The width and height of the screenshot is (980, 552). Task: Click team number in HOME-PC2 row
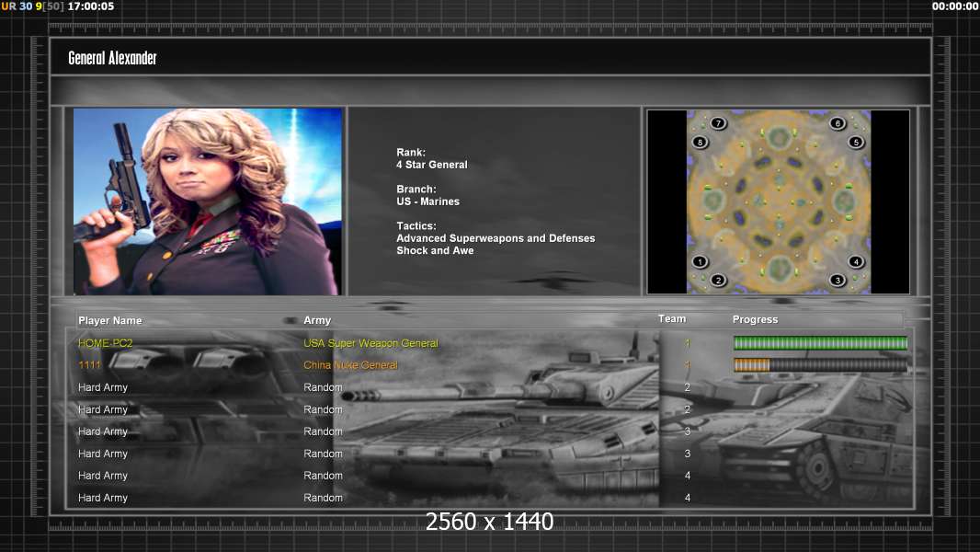coord(688,343)
